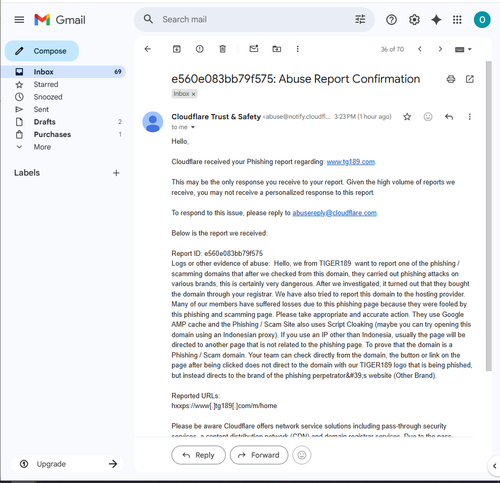Click 'Report ID: e560e083bb79f575' text

tap(217, 253)
